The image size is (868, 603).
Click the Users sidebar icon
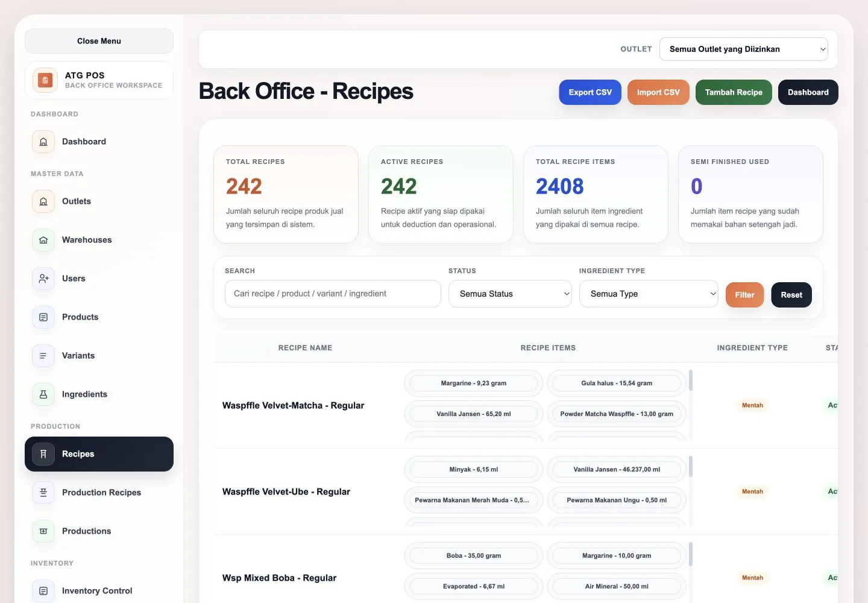pyautogui.click(x=43, y=279)
